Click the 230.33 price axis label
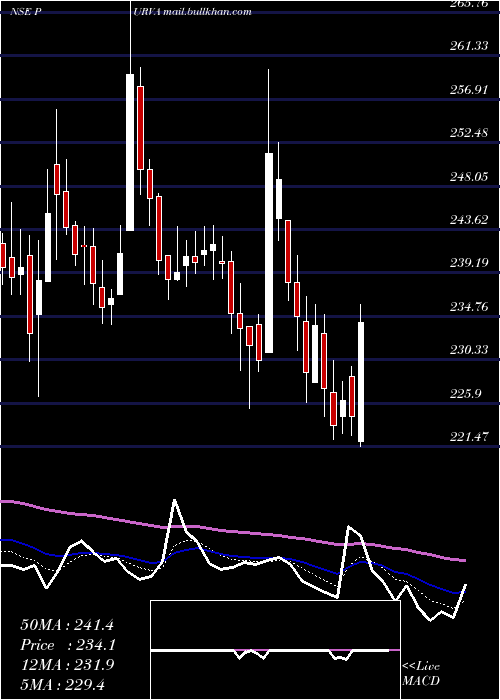Viewport: 500px width, 700px height. click(468, 350)
